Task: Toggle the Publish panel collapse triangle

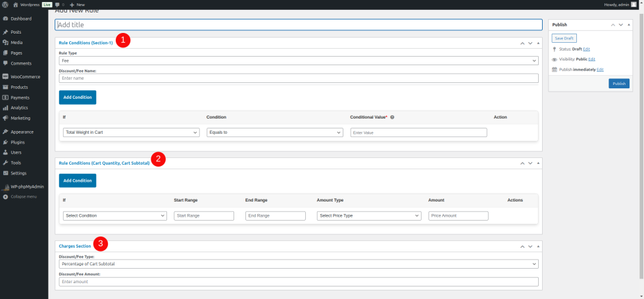Action: pyautogui.click(x=630, y=24)
